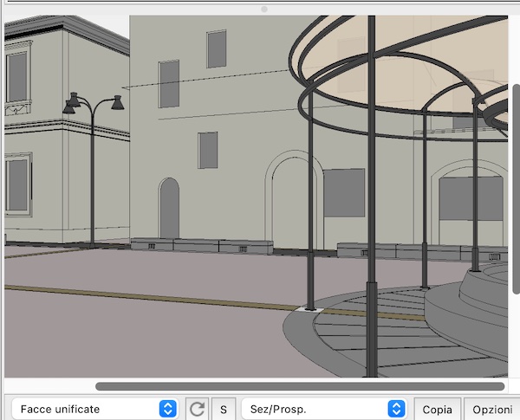Viewport: 520px width, 420px height.
Task: Click the Copia button
Action: click(437, 409)
